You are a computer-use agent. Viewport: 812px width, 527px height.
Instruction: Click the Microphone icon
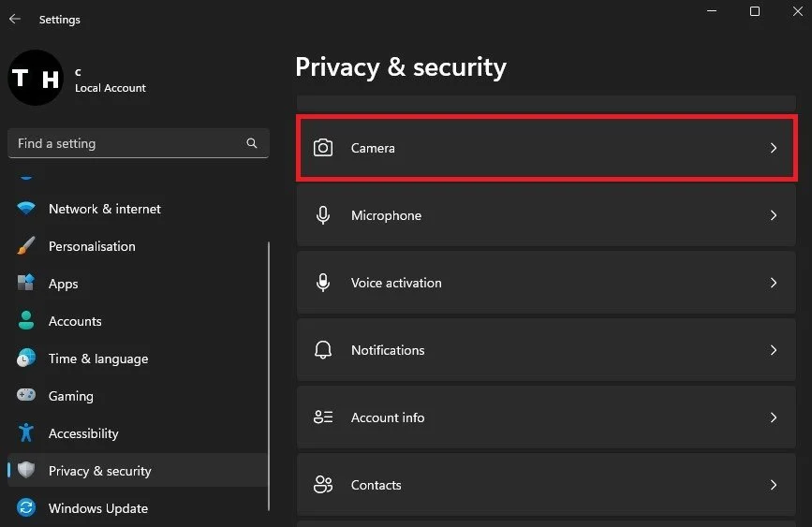point(322,215)
